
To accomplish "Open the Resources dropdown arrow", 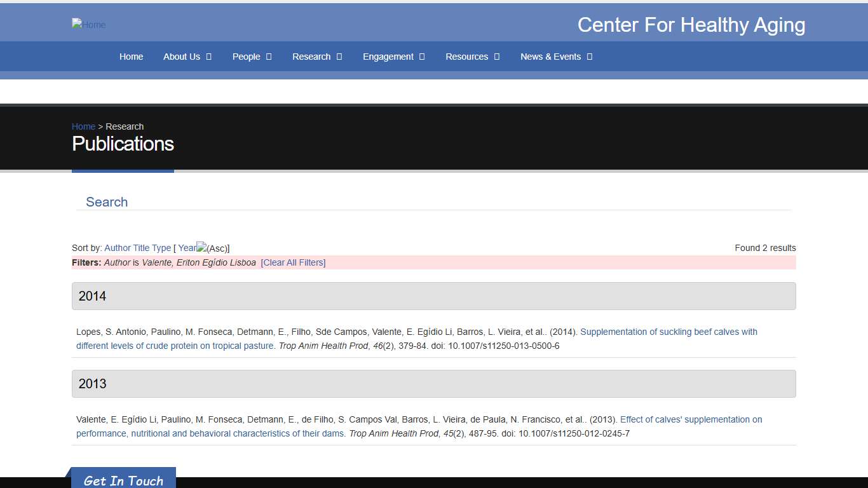I will click(x=497, y=57).
